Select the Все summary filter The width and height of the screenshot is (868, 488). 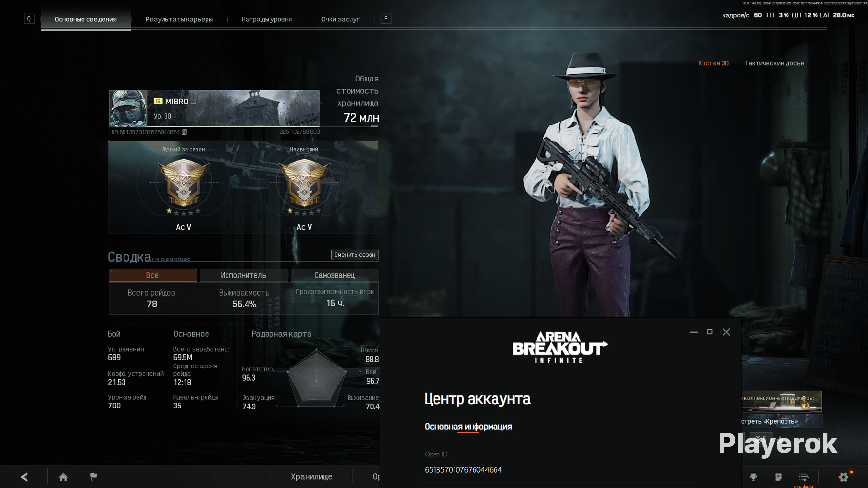point(152,275)
